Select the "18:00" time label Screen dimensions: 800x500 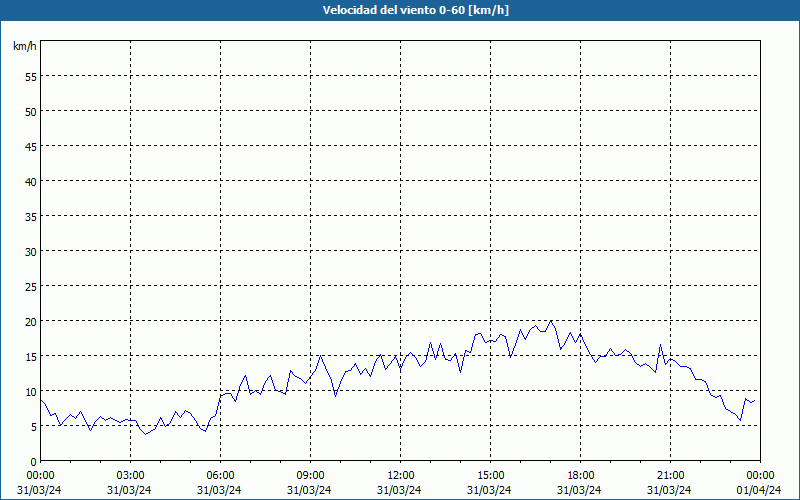pyautogui.click(x=581, y=476)
